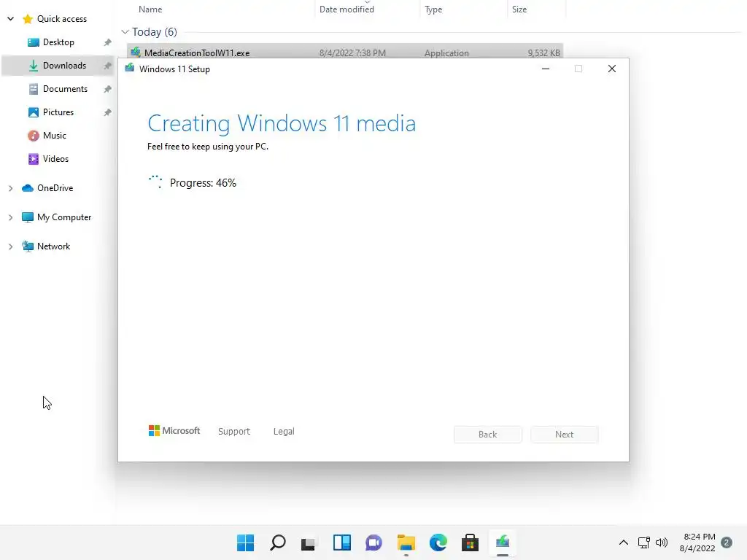Click the Next button in Setup
The width and height of the screenshot is (747, 560).
564,435
